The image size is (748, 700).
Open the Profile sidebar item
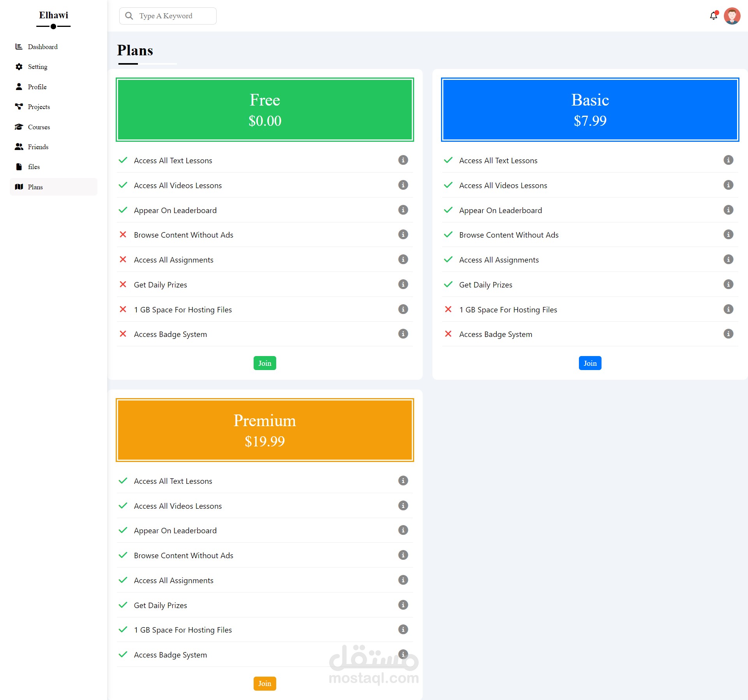pos(37,87)
